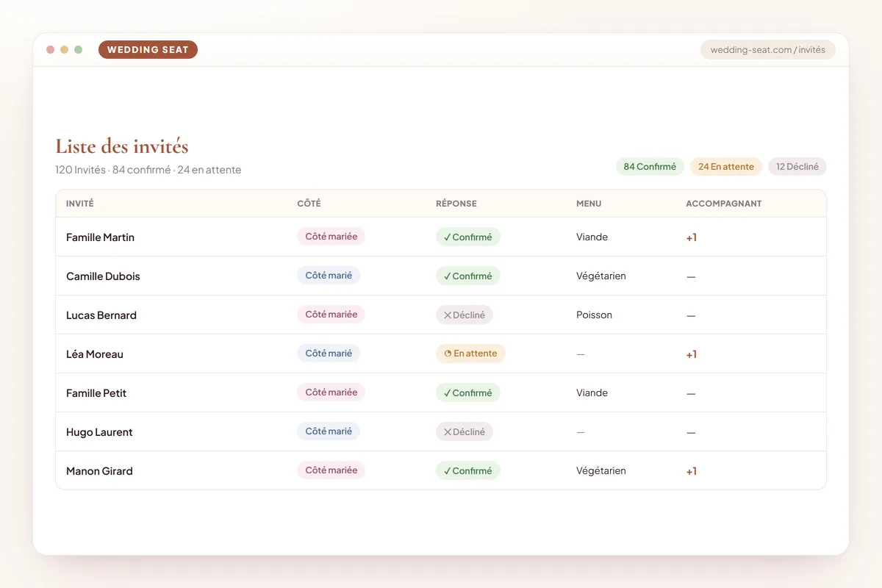882x588 pixels.
Task: Select guest name Famille Martin
Action: [x=100, y=237]
